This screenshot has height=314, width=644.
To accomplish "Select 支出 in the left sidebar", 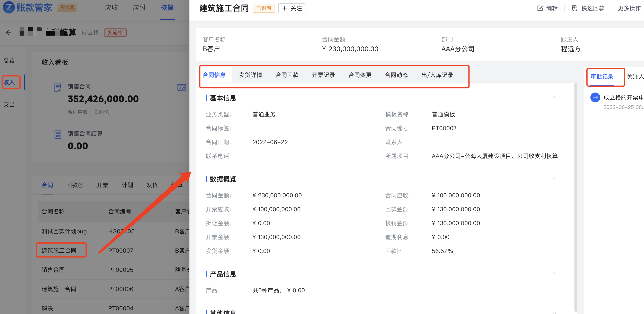I will (9, 105).
